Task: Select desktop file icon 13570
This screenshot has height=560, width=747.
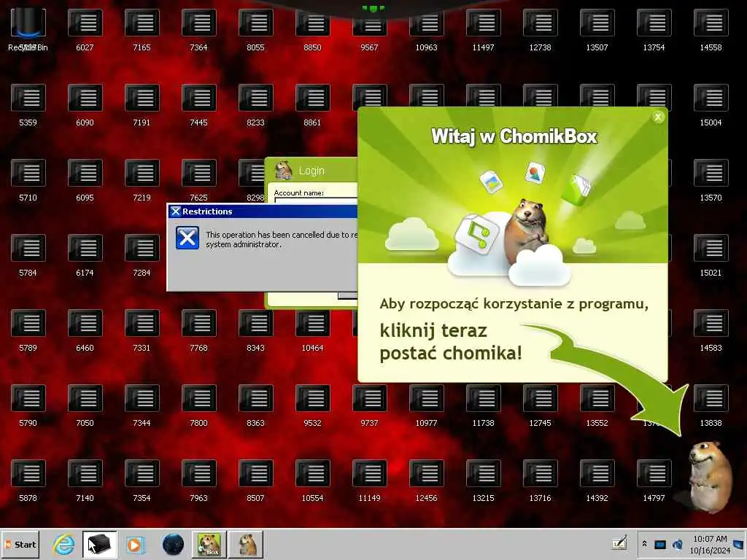Action: pyautogui.click(x=711, y=180)
